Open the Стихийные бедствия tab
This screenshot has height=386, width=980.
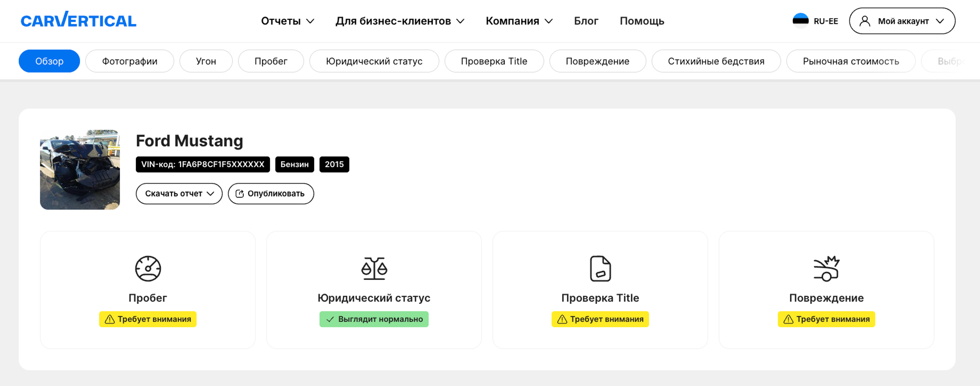[716, 61]
